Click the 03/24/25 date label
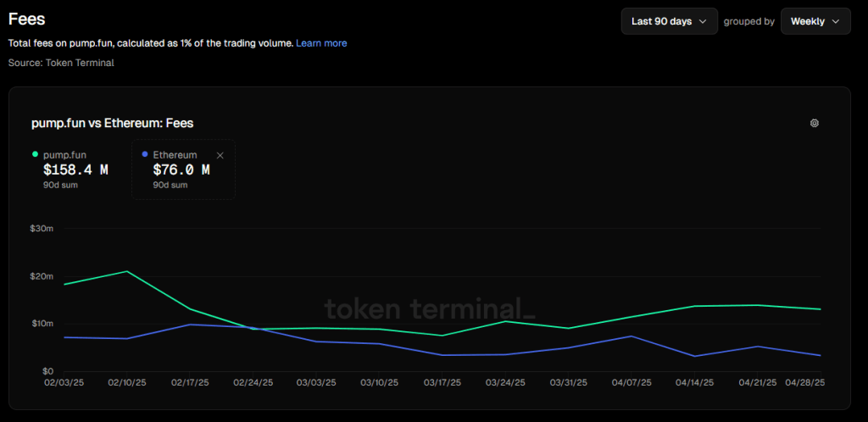The image size is (868, 422). tap(505, 382)
